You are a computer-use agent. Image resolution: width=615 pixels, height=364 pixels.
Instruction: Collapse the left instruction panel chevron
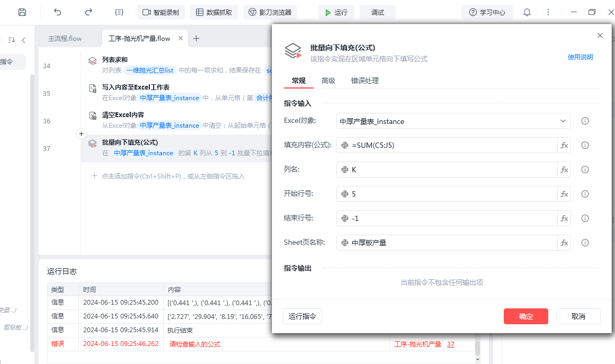pos(24,40)
